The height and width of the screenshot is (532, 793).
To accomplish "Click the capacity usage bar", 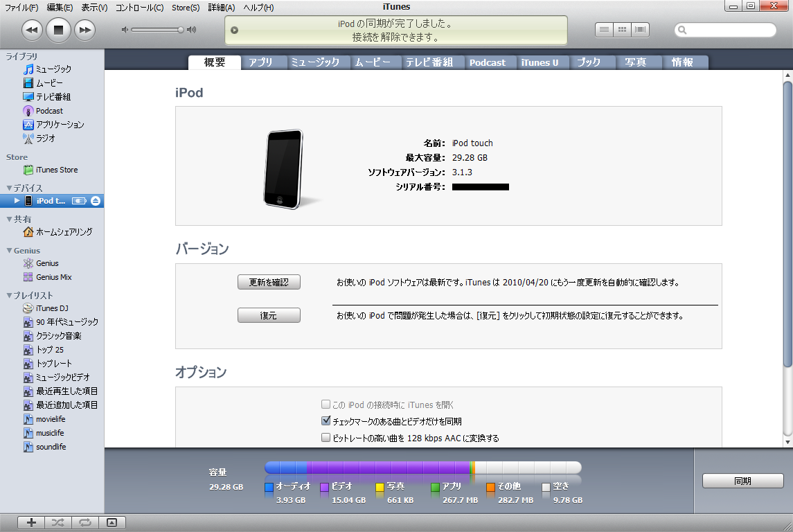I will click(422, 468).
